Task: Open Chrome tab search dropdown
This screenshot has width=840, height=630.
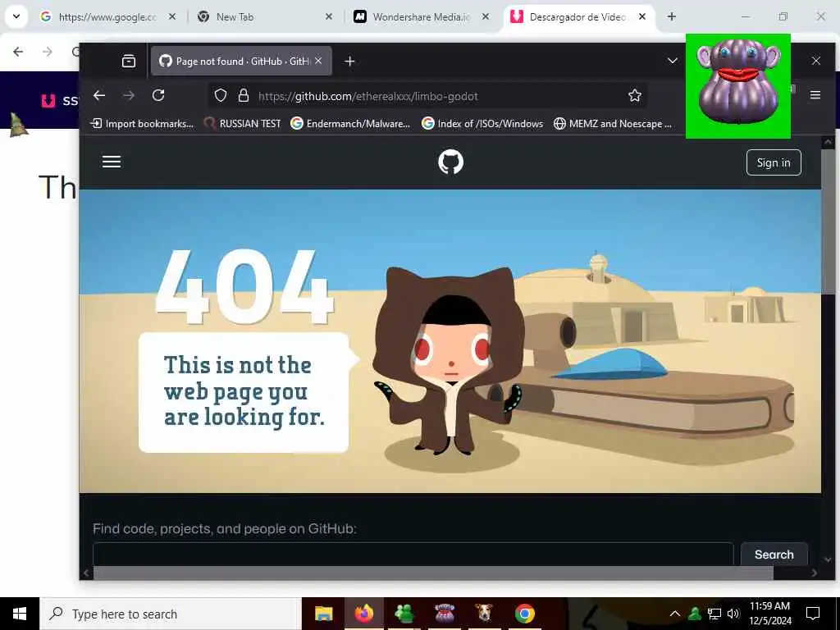Action: click(16, 16)
